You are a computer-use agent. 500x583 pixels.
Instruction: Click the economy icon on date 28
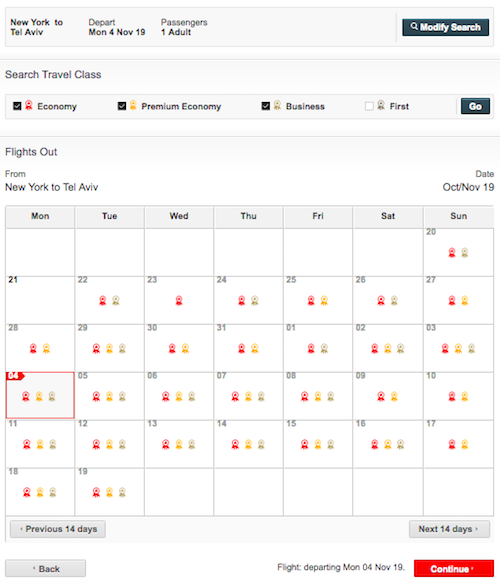pyautogui.click(x=33, y=348)
